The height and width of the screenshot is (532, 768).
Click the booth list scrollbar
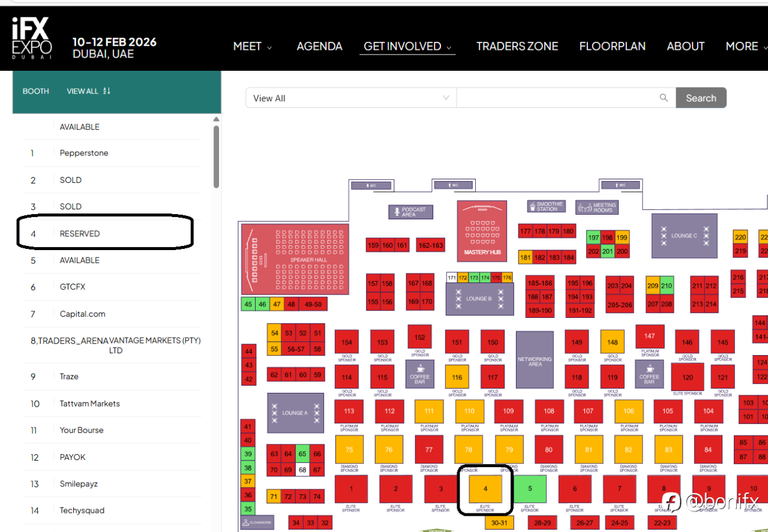[216, 156]
